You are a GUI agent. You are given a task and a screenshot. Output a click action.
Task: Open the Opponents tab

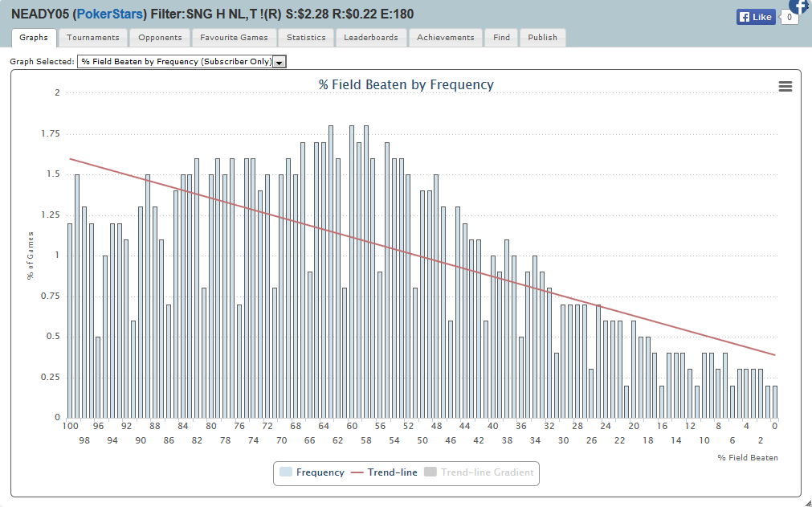pyautogui.click(x=160, y=38)
